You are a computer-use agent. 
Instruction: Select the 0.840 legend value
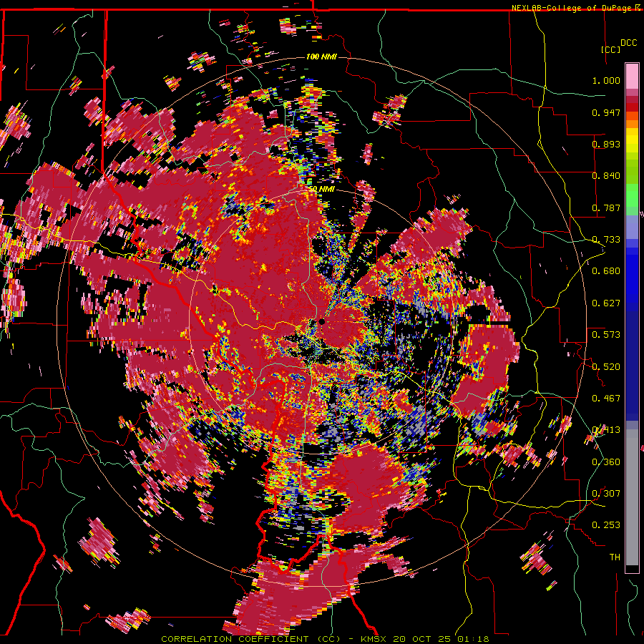point(606,176)
